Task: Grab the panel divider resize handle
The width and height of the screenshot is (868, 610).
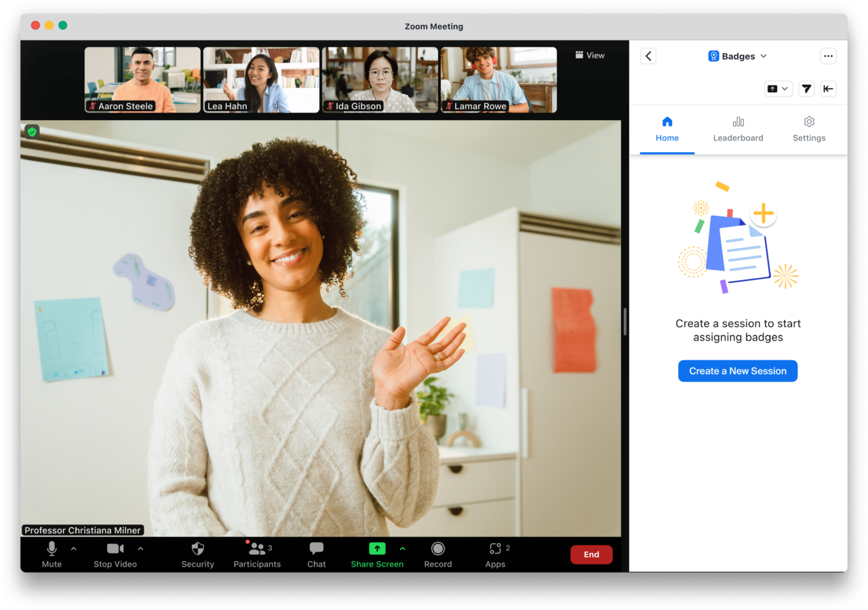Action: (625, 322)
